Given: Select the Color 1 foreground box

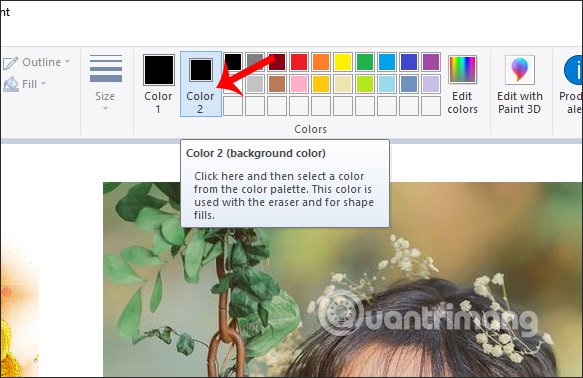Looking at the screenshot, I should click(x=159, y=84).
